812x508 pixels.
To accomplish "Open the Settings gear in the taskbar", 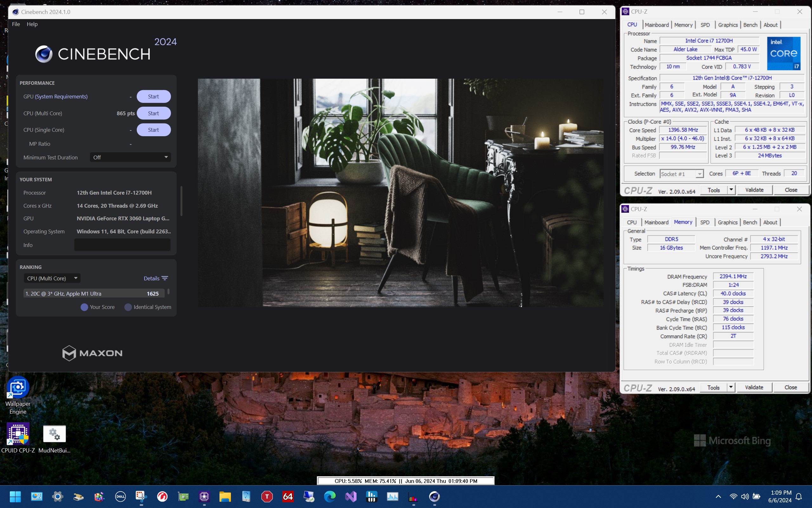I will 58,496.
